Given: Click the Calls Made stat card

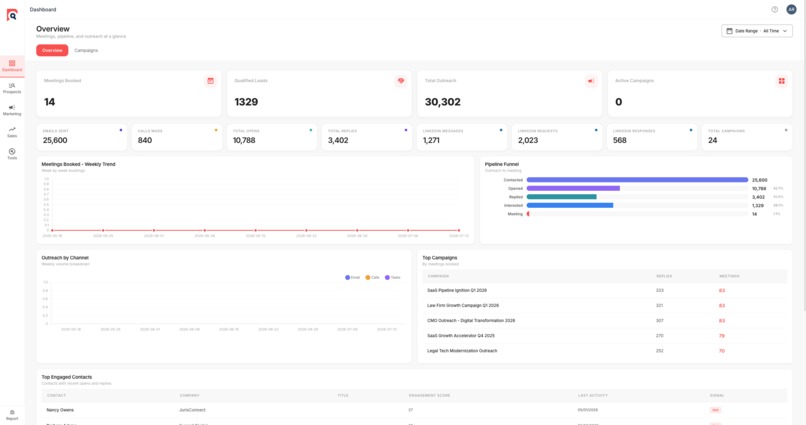Looking at the screenshot, I should point(177,137).
